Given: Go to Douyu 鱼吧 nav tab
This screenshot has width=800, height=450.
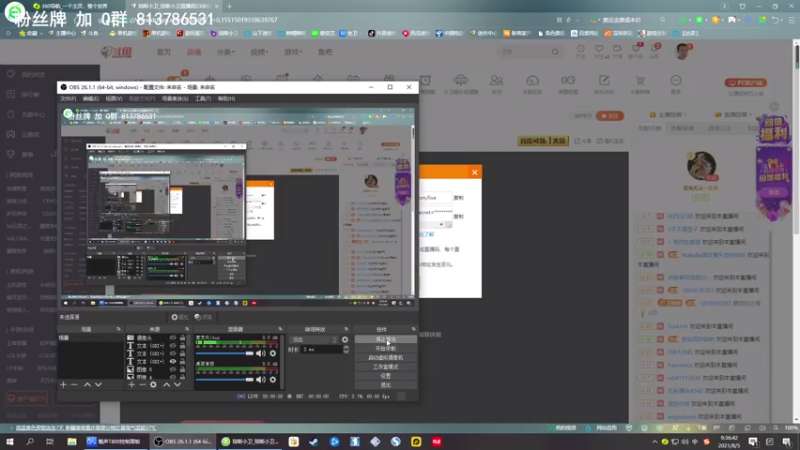Looking at the screenshot, I should pos(325,52).
